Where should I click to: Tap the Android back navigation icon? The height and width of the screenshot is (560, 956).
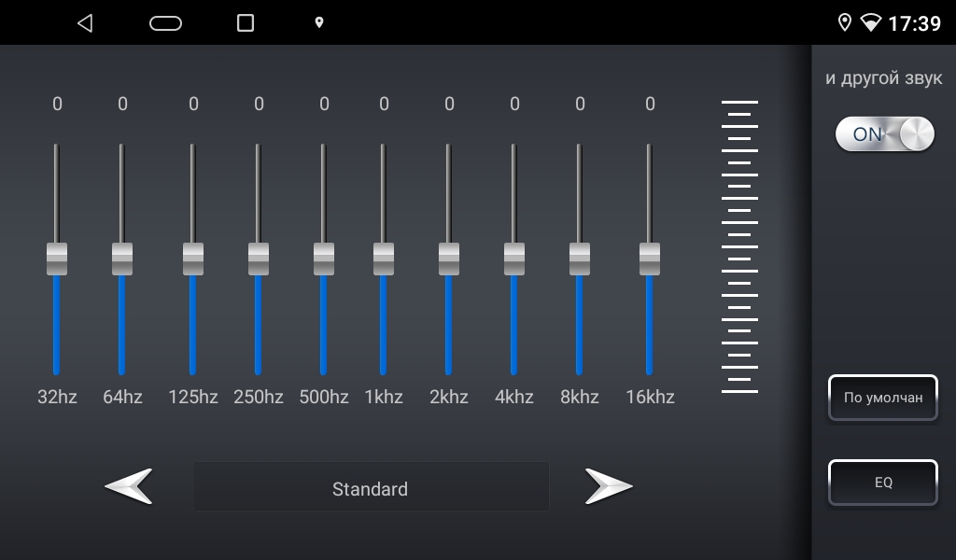pos(85,23)
